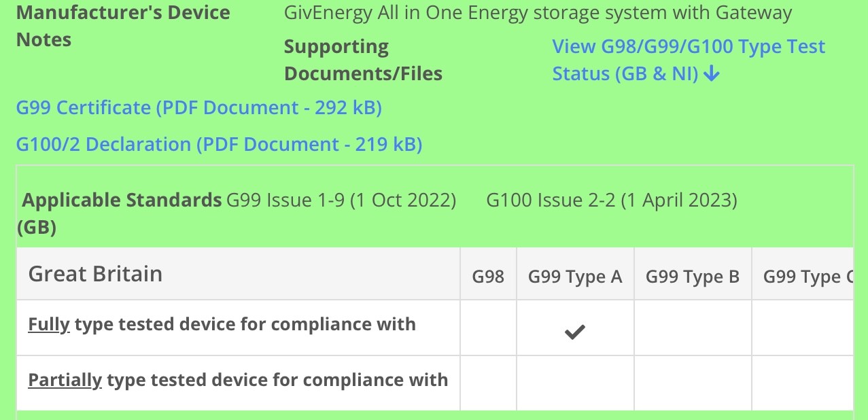Click the Fully type tested device row label
The height and width of the screenshot is (420, 868).
click(x=222, y=324)
